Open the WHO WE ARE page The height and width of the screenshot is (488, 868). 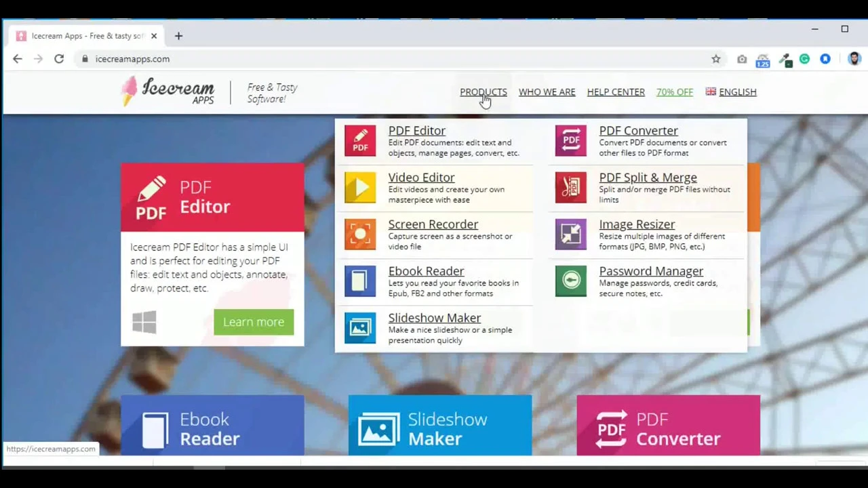click(x=547, y=92)
